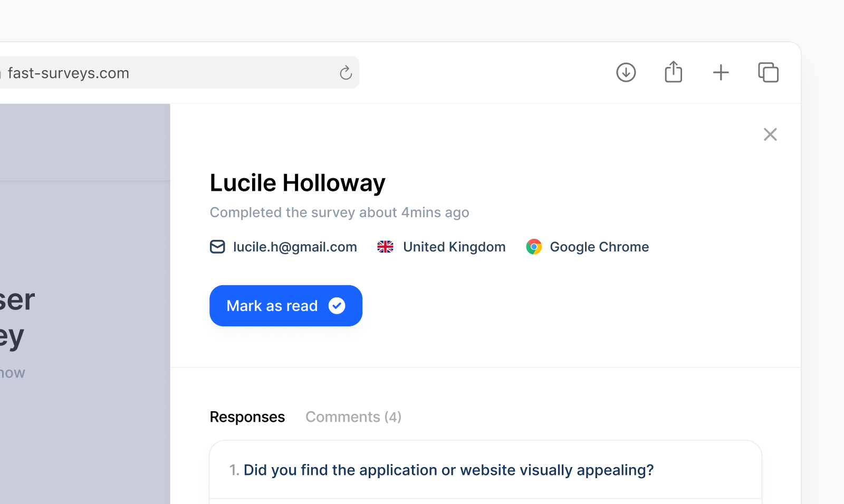Click 'Completed the survey about 4mins ago'

click(x=339, y=212)
